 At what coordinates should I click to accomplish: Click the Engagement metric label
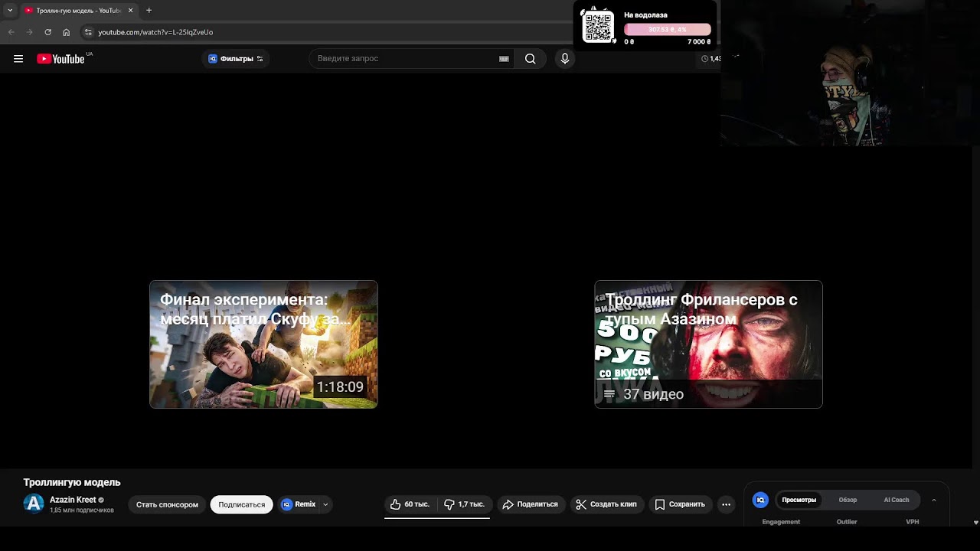[x=781, y=522]
